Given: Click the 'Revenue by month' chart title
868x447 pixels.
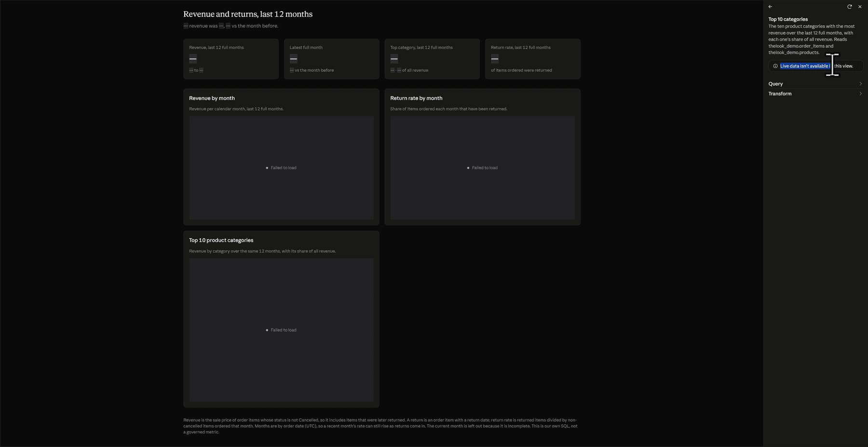Looking at the screenshot, I should [x=212, y=98].
